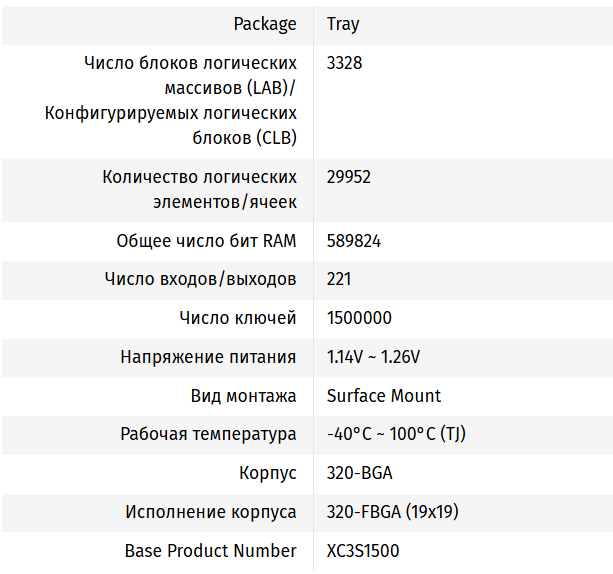Click the "Число ключей" label

click(x=238, y=318)
